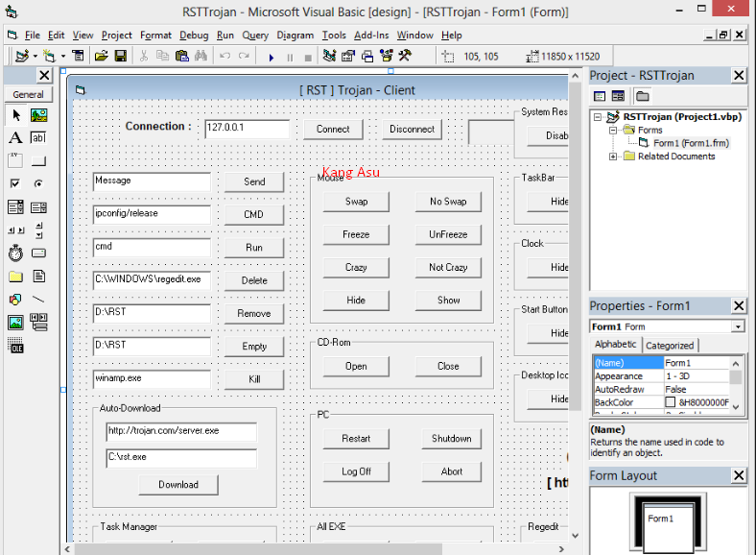Select the DriveListBox control tool
Viewport: 756px width, 555px height.
[x=38, y=253]
